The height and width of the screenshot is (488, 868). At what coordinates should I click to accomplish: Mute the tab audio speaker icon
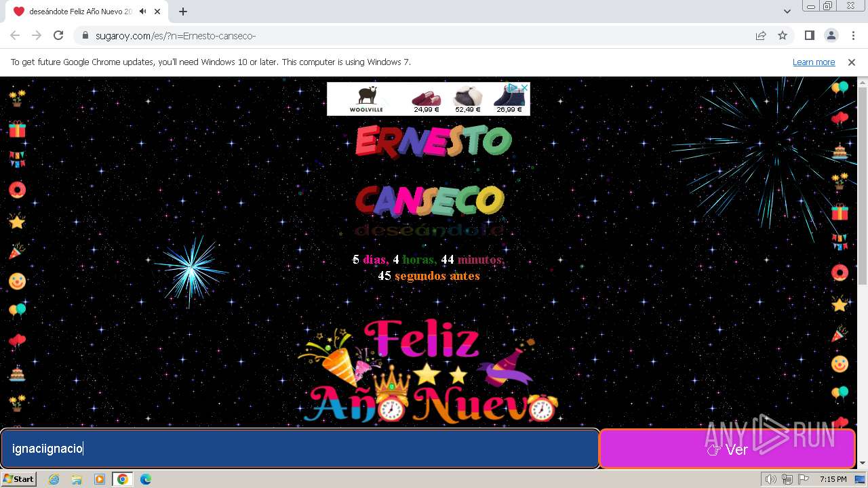[x=142, y=12]
